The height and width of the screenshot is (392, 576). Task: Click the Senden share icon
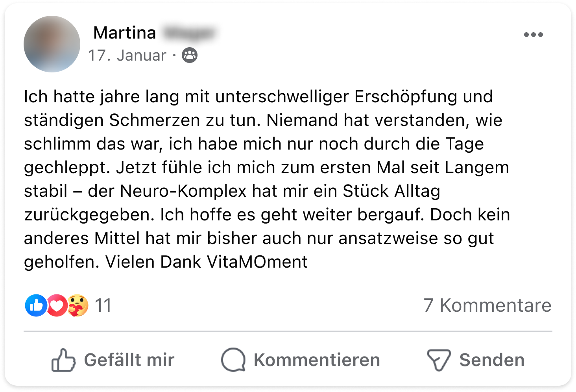438,360
